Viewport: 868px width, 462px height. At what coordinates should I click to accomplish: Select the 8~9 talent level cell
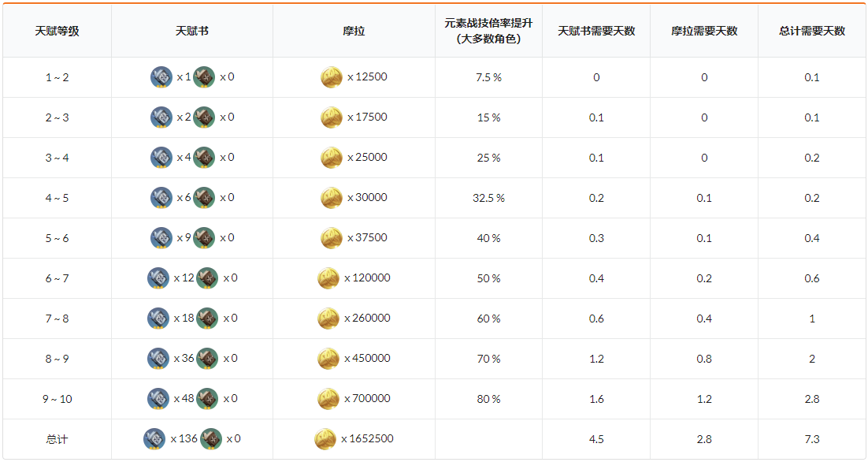click(57, 359)
